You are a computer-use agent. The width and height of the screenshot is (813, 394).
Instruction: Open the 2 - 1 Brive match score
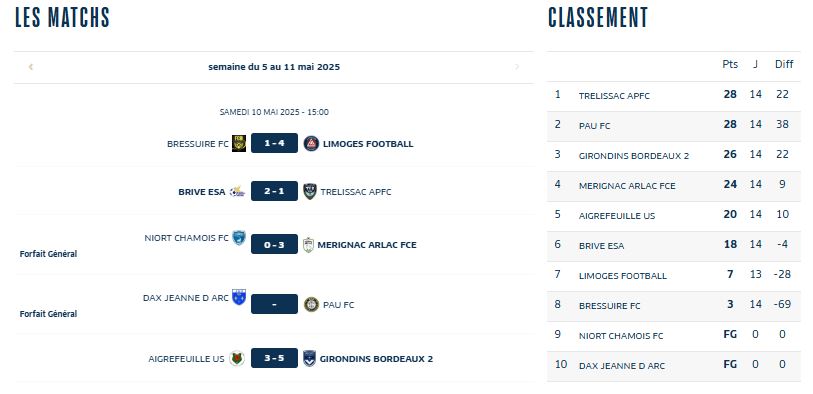pyautogui.click(x=274, y=191)
